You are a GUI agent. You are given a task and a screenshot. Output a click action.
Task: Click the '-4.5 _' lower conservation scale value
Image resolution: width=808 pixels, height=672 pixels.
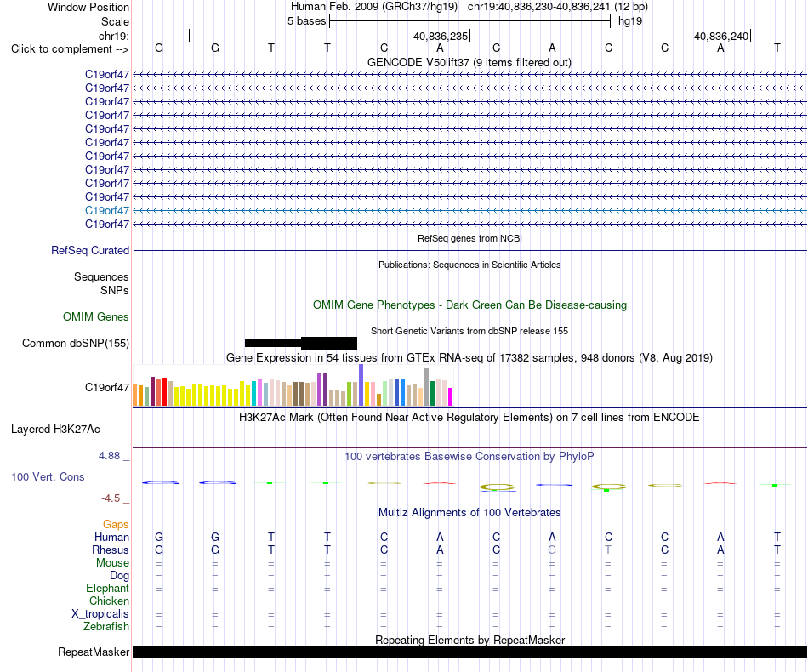point(115,498)
